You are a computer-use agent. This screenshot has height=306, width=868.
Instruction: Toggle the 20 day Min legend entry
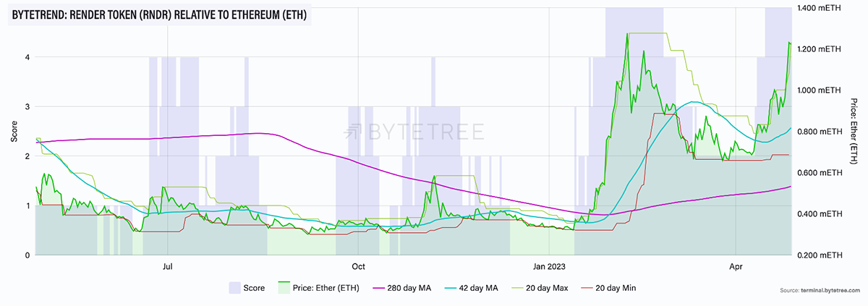pyautogui.click(x=608, y=288)
